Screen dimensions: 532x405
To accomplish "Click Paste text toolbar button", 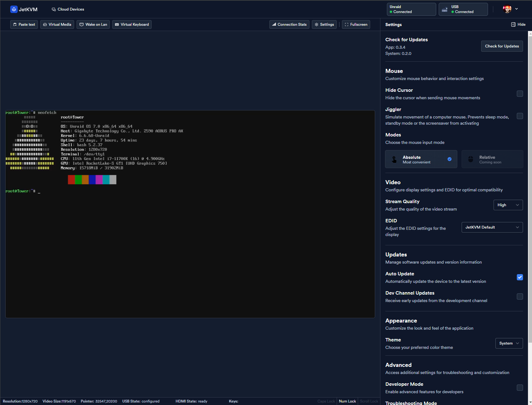I will click(x=24, y=24).
